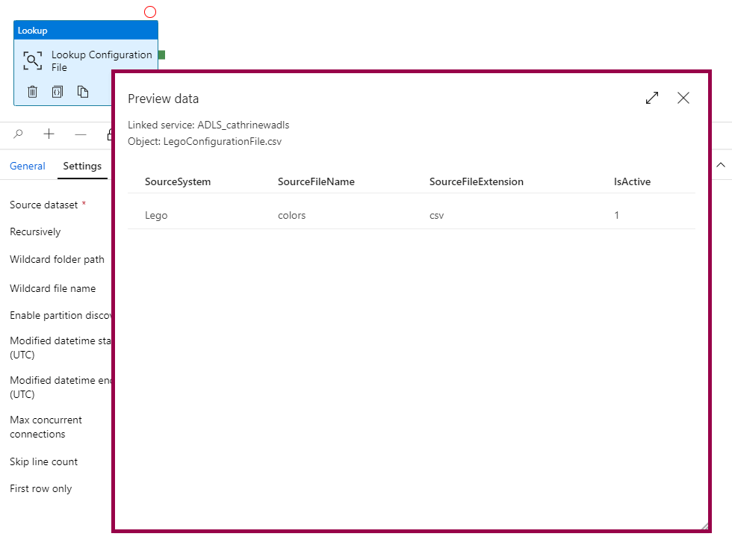Click the SourceFileName column header
Viewport: 732px width, 560px height.
tap(316, 181)
